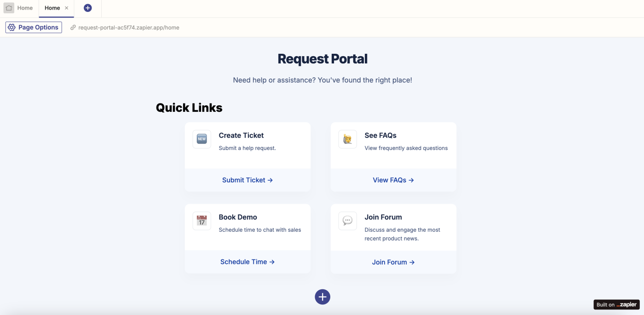The image size is (644, 315).
Task: Click the link icon beside the URL
Action: click(73, 28)
